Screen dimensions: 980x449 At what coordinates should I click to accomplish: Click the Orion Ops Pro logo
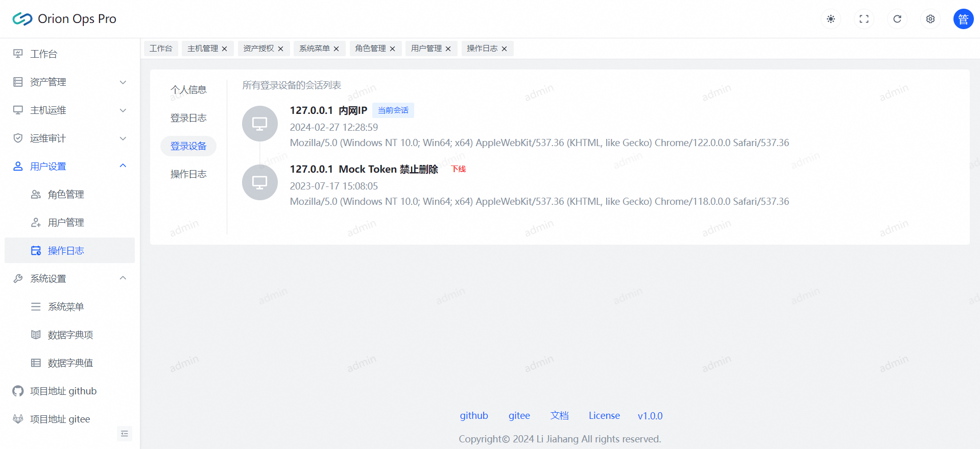pyautogui.click(x=64, y=19)
